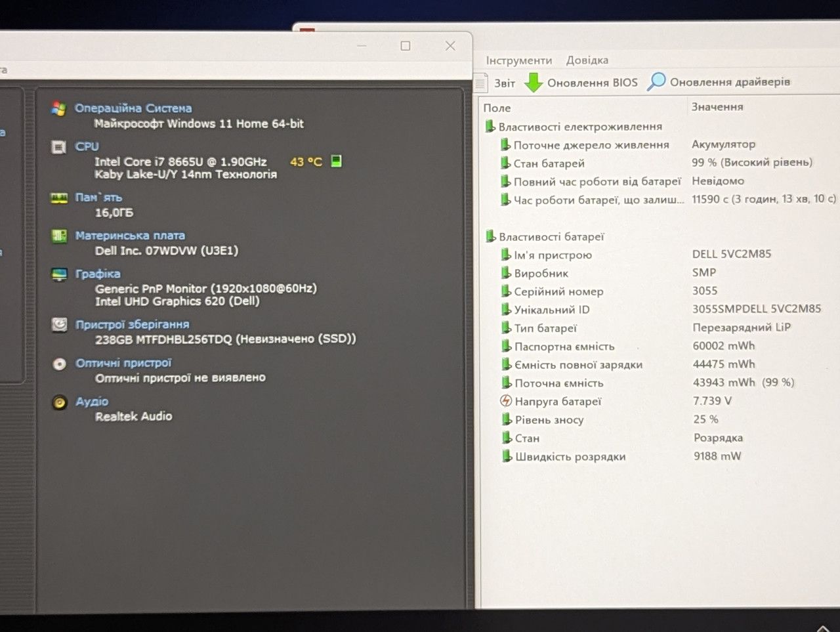840x632 pixels.
Task: Click the optical disc icon beside Оптичні пристрої
Action: pyautogui.click(x=59, y=364)
